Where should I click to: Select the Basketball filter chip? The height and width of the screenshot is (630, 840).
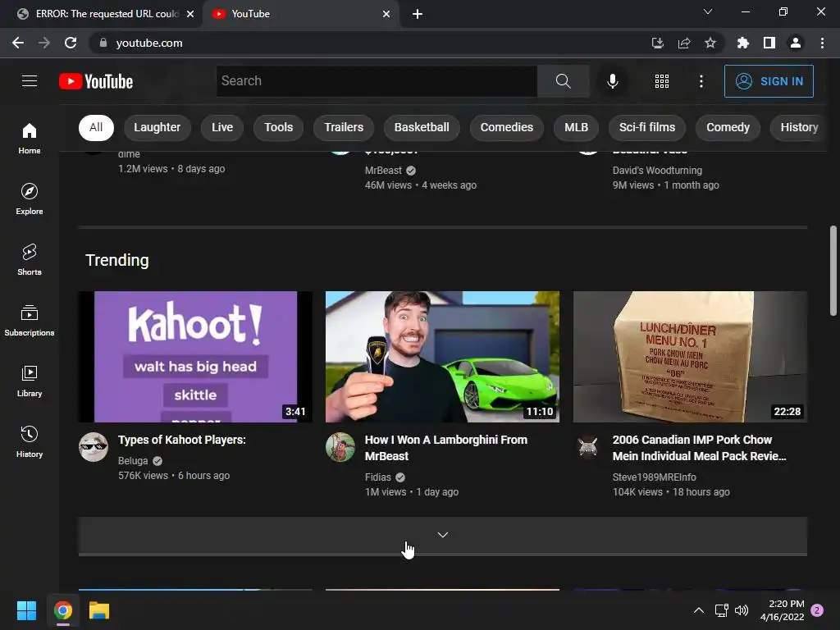[422, 127]
